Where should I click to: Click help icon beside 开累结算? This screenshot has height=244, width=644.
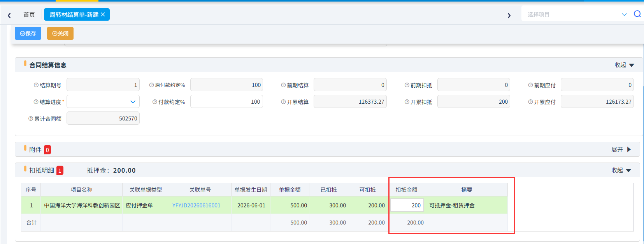(283, 102)
